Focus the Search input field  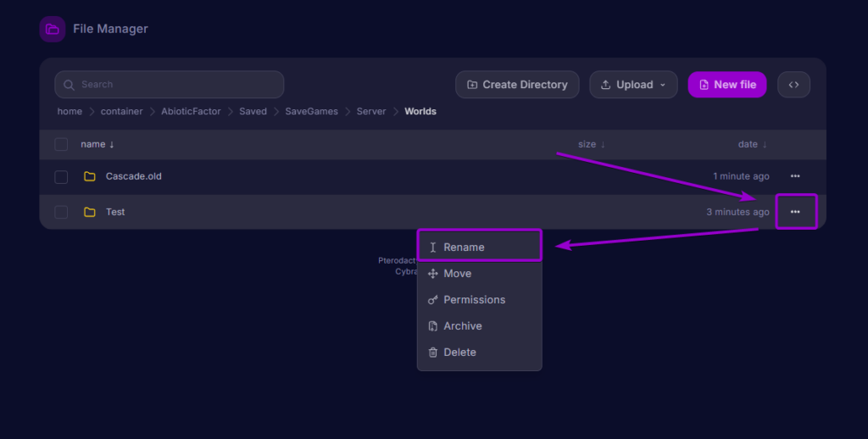tap(170, 85)
